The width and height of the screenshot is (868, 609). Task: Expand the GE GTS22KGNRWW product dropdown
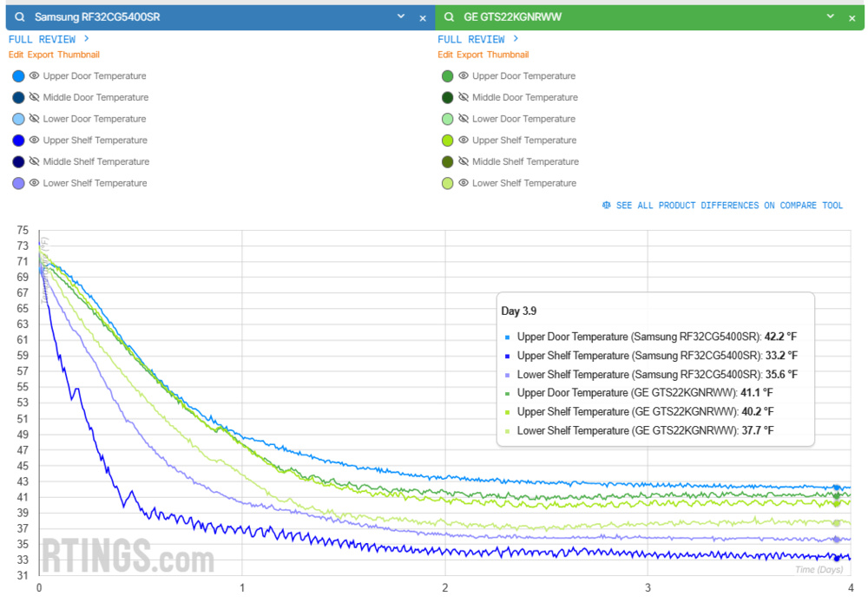829,16
